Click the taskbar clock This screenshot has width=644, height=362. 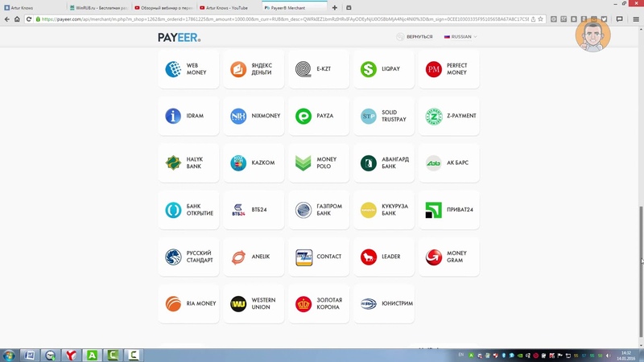[626, 356]
